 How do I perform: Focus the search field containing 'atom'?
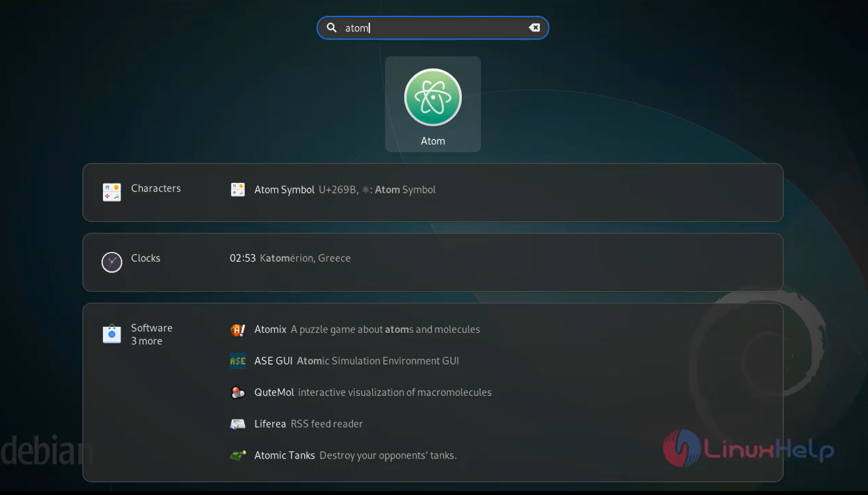[x=433, y=27]
